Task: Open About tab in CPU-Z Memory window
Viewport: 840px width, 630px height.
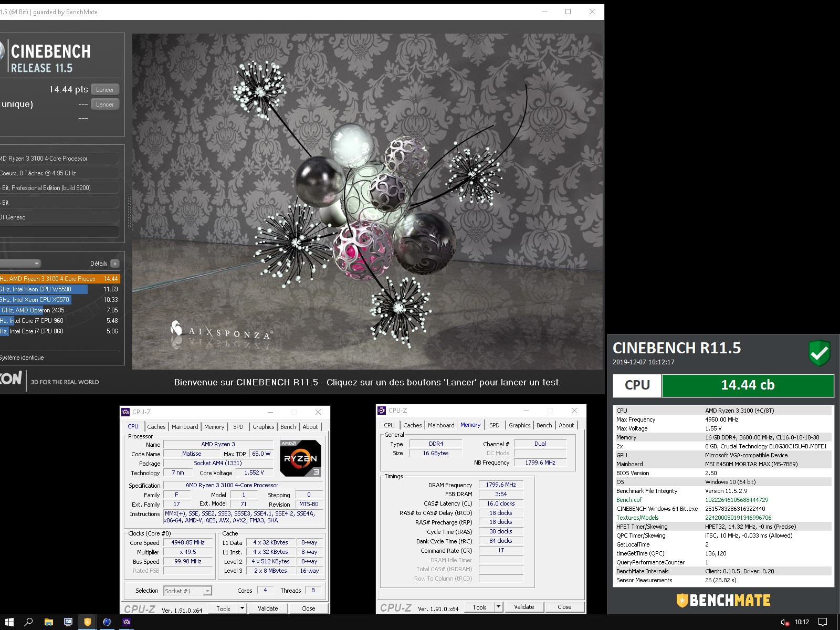Action: coord(566,425)
